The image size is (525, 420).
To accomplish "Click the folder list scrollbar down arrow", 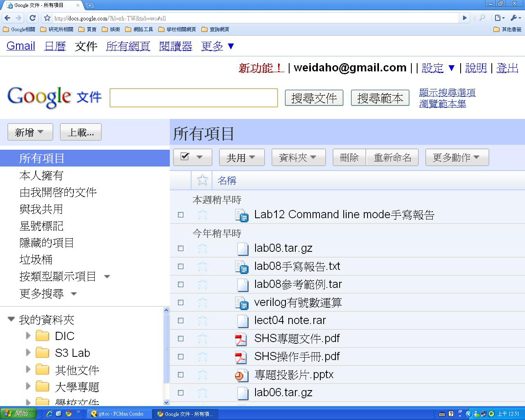I will pos(166,402).
